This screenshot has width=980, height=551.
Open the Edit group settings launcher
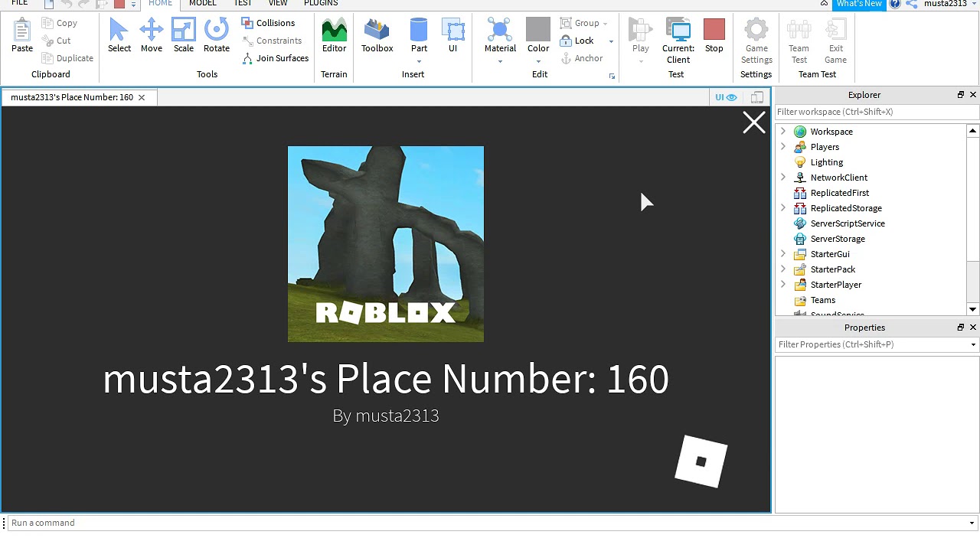click(612, 76)
